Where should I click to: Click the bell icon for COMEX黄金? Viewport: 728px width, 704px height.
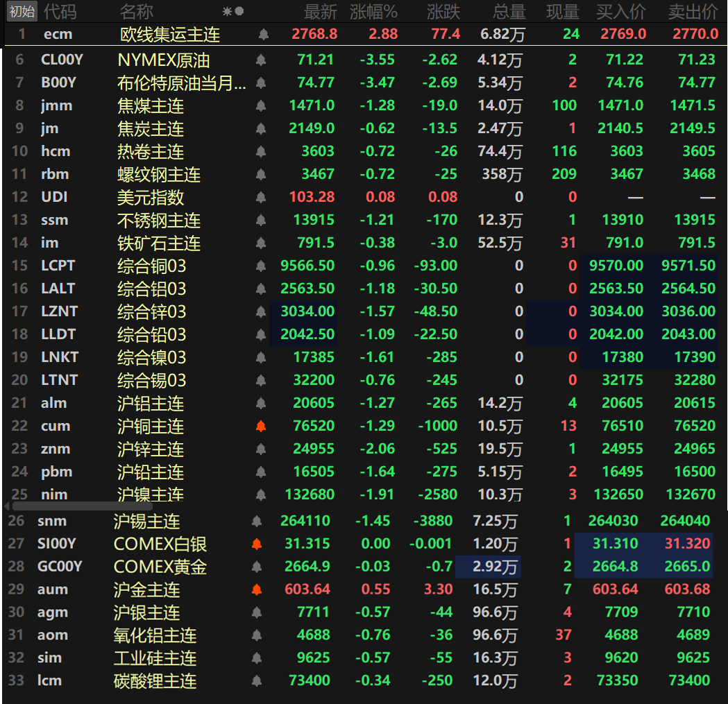pos(257,567)
